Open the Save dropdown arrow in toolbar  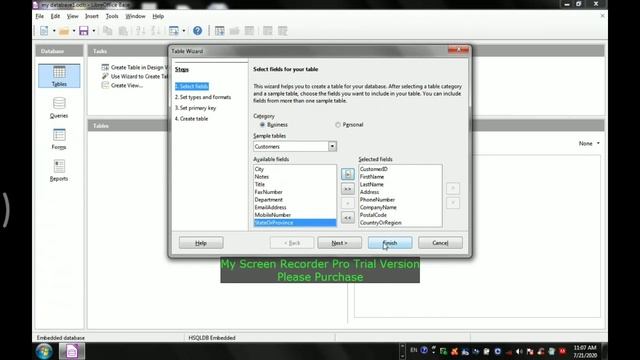point(94,31)
